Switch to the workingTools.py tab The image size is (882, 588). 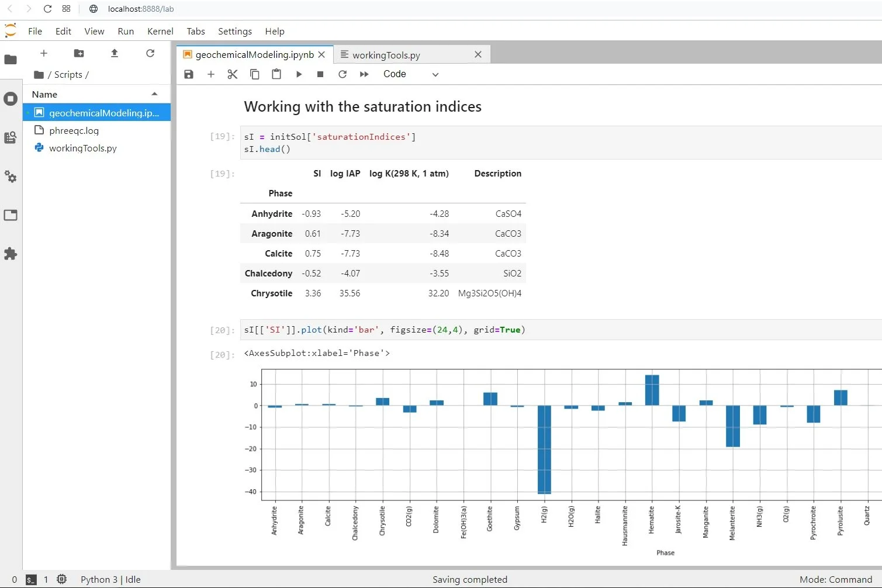click(x=386, y=55)
